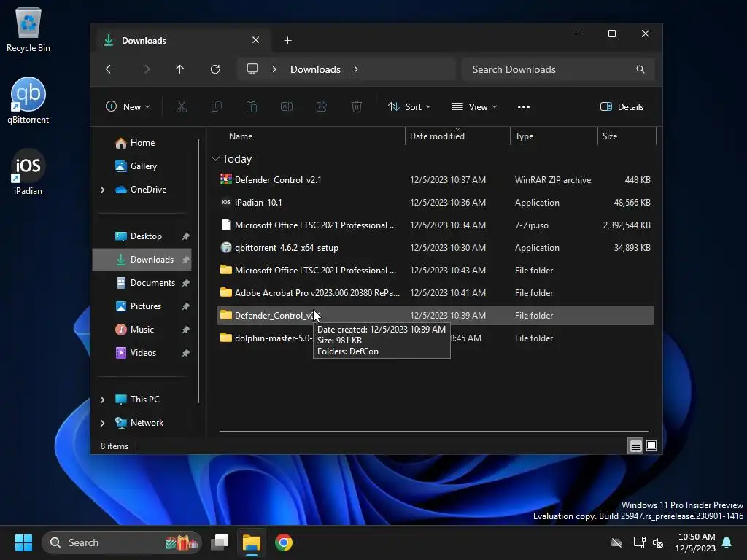Collapse the Today group
This screenshot has width=747, height=560.
click(x=215, y=158)
